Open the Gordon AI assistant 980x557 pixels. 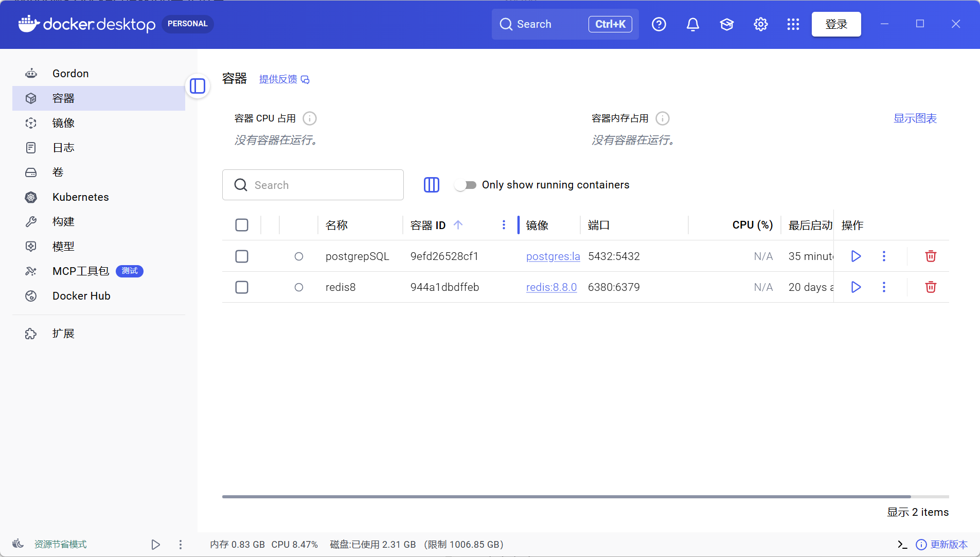[x=99, y=74]
